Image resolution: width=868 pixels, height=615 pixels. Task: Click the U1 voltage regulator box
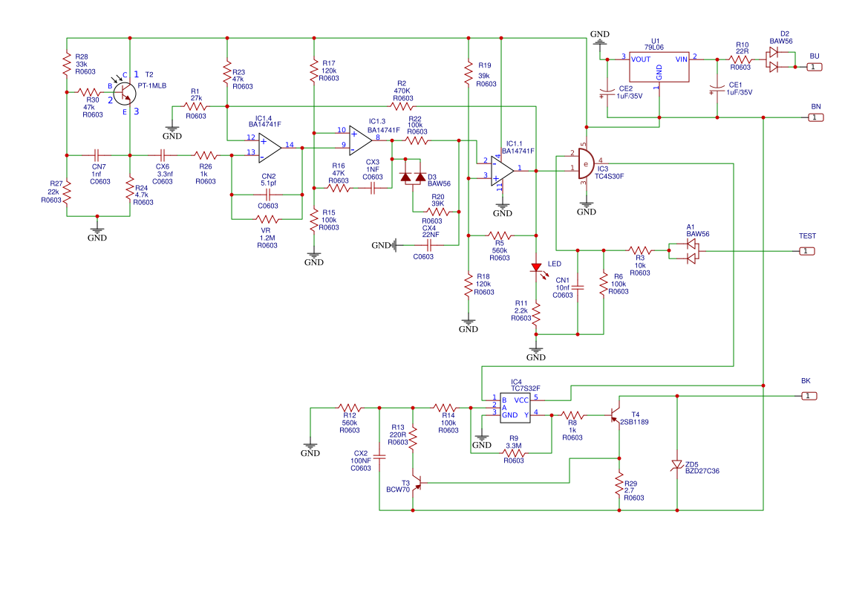point(659,67)
